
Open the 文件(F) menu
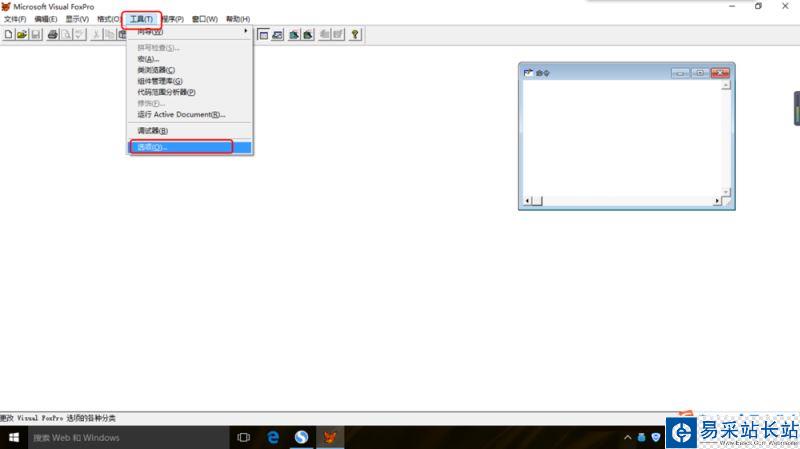pos(15,19)
